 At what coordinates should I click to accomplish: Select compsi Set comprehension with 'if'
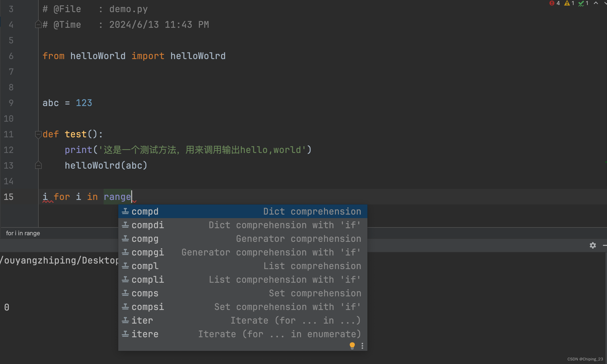pyautogui.click(x=243, y=307)
